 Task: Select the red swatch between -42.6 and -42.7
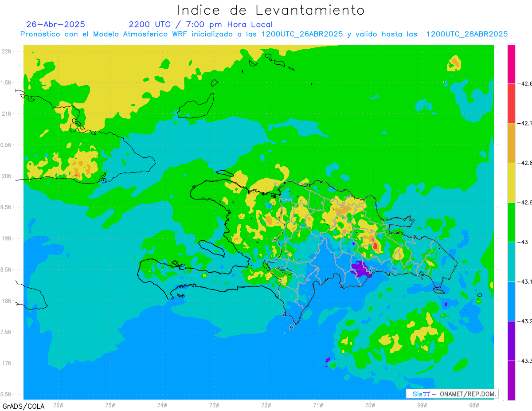tap(511, 103)
